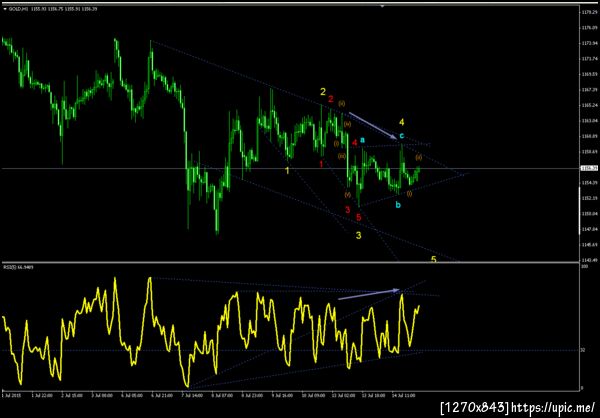This screenshot has height=418, width=600.
Task: Click the chart shift marker at top
Action: pyautogui.click(x=382, y=6)
